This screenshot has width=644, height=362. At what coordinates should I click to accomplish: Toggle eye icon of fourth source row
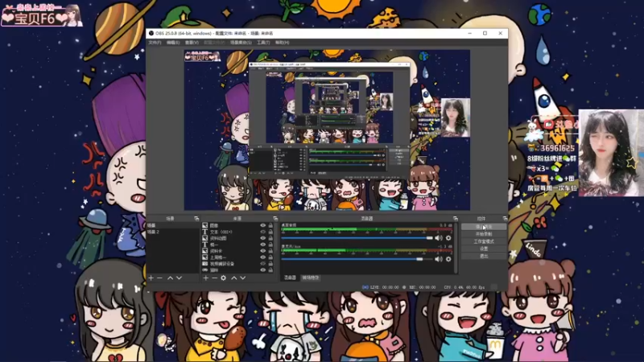(263, 245)
